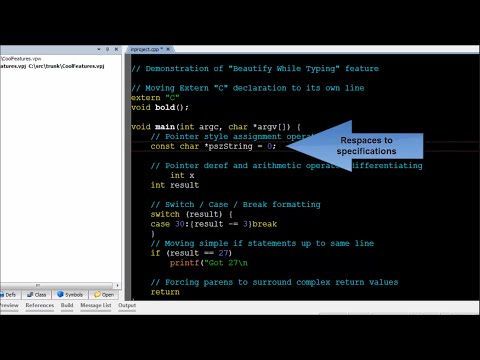This screenshot has width=480, height=360.
Task: Select the CoolFeatures.vpw workspace entry
Action: [21, 59]
